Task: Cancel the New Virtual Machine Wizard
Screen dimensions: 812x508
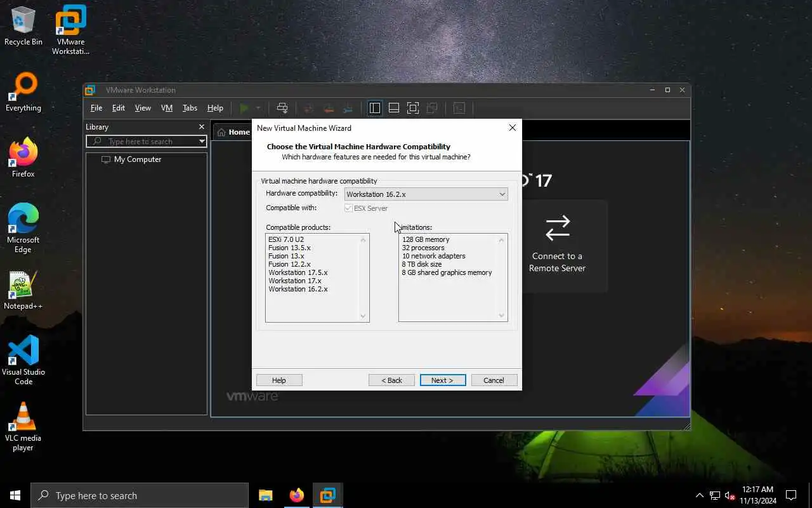Action: pyautogui.click(x=494, y=380)
